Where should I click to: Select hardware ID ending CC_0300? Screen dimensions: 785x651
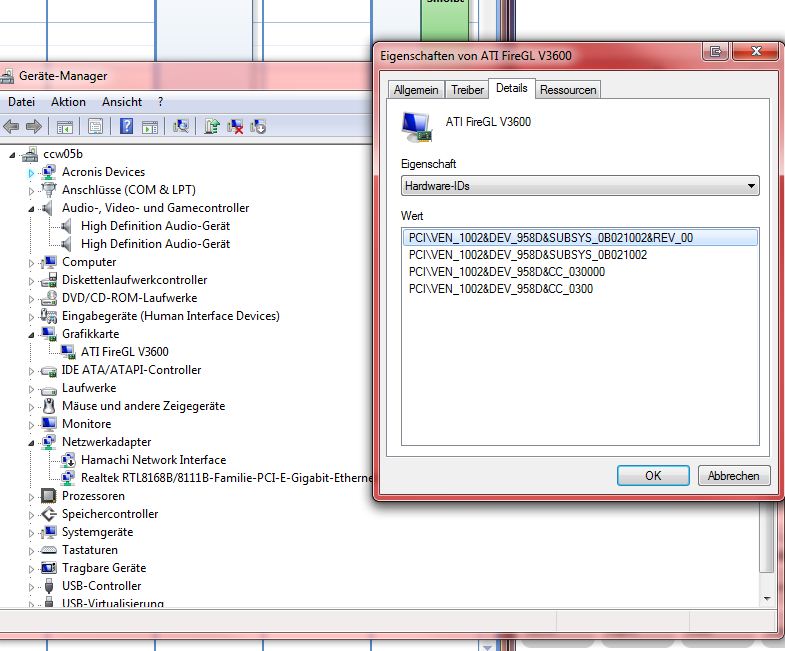pos(501,289)
